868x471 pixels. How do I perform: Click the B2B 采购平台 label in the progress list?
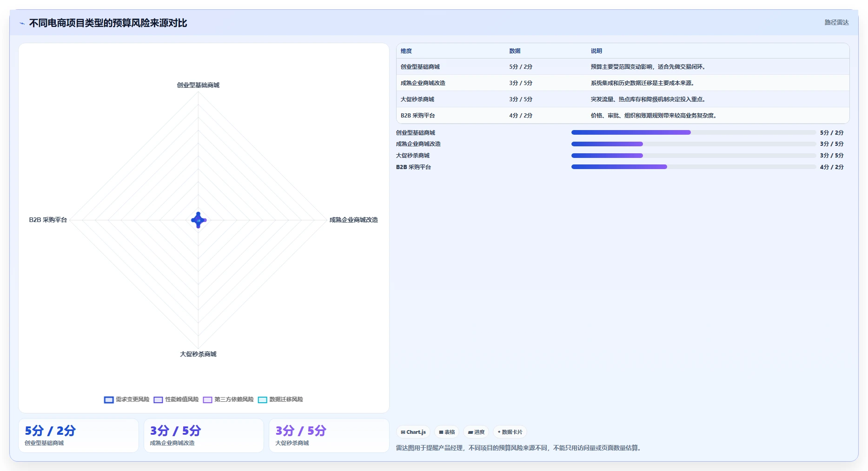[x=413, y=167]
